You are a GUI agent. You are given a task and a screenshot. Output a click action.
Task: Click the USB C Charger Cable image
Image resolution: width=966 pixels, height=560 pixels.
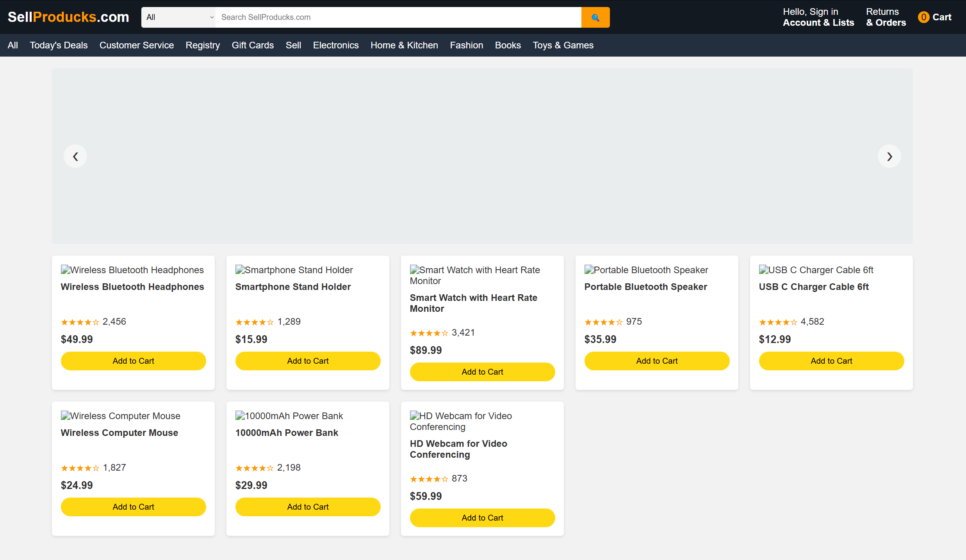[x=816, y=270]
